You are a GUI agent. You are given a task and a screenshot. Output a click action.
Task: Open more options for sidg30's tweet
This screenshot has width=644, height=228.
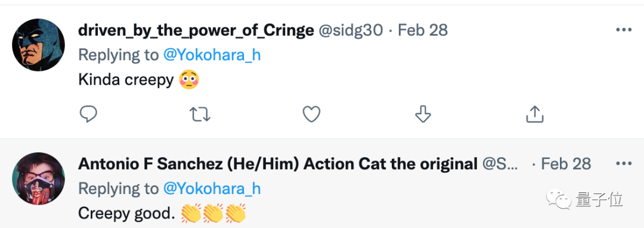(x=624, y=30)
